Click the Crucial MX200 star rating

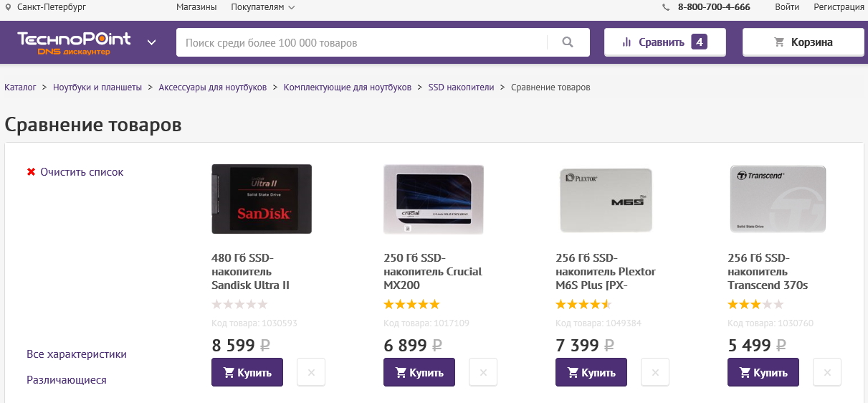(411, 305)
